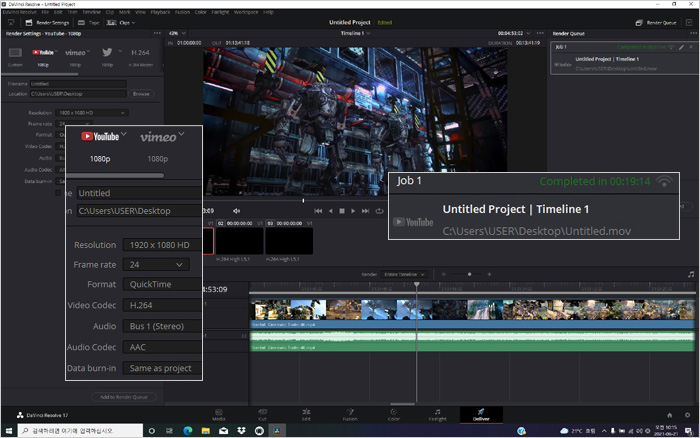Image resolution: width=700 pixels, height=438 pixels.
Task: Open the Playback menu
Action: tap(160, 12)
